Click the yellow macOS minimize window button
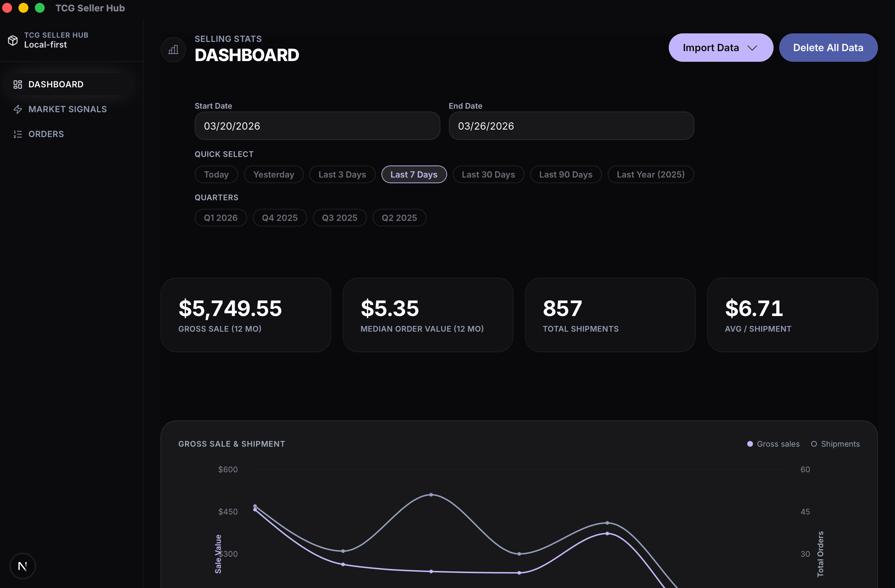Image resolution: width=895 pixels, height=588 pixels. (23, 8)
